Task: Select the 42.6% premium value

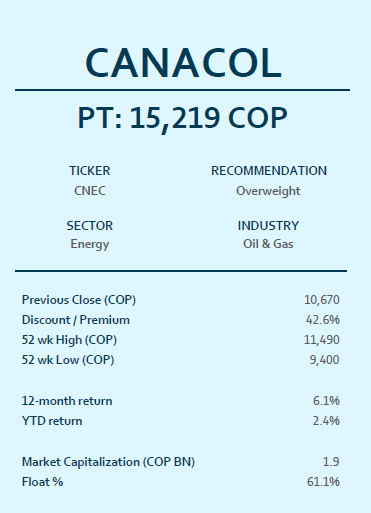Action: [x=323, y=320]
